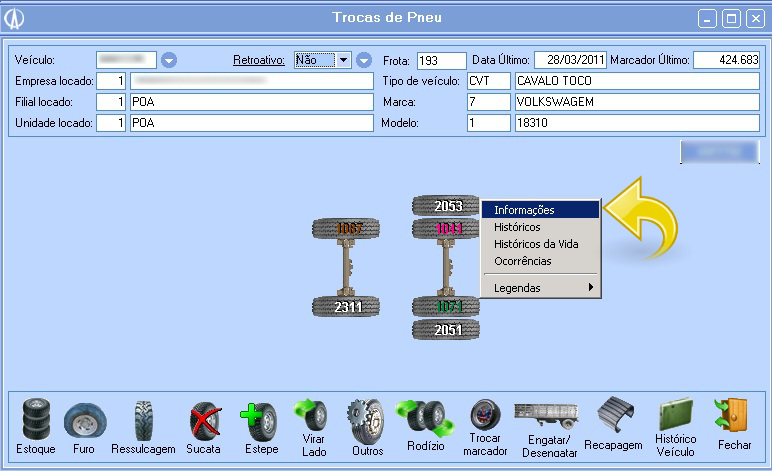Click the round arrow beside Veículo field

(169, 60)
